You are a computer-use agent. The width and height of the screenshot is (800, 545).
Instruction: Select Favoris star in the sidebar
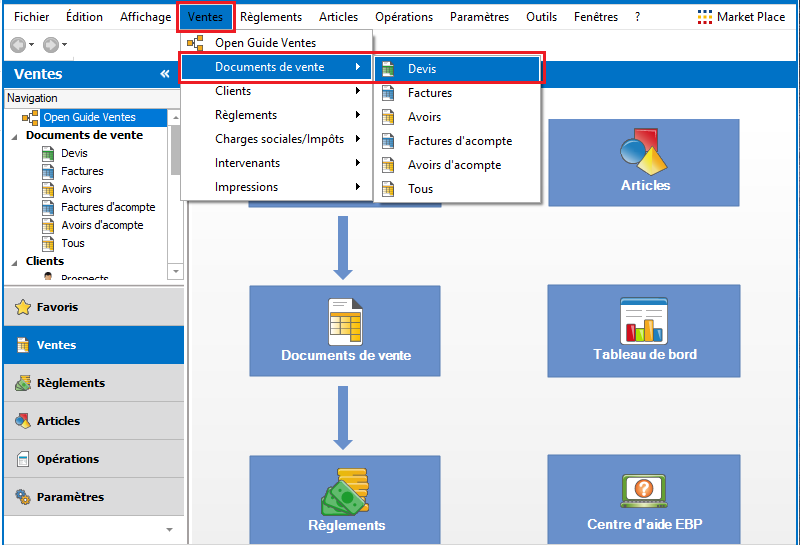coord(23,307)
